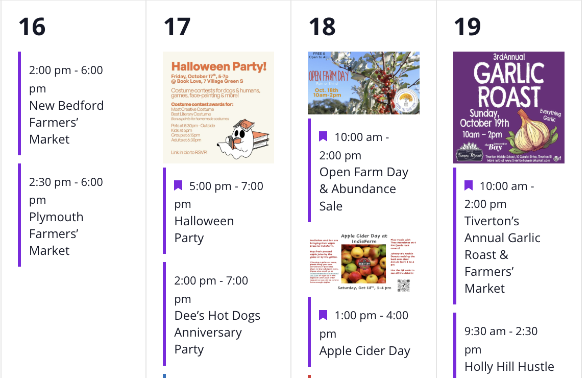Open the New Bedford Farmers' Market event
The image size is (588, 378).
click(66, 122)
